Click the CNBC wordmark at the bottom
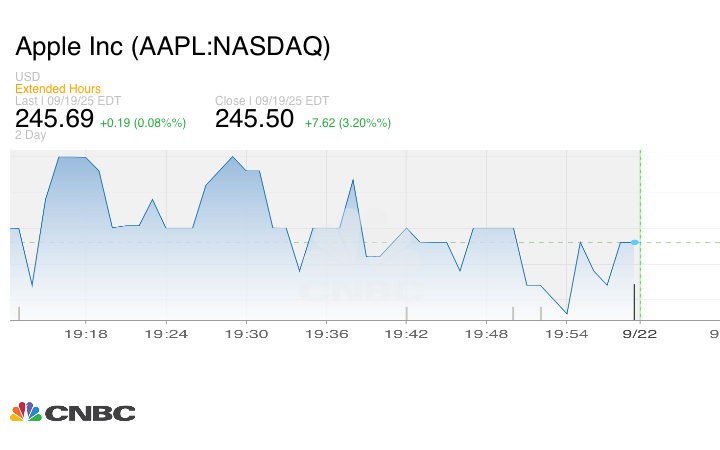This screenshot has height=450, width=720. point(90,413)
